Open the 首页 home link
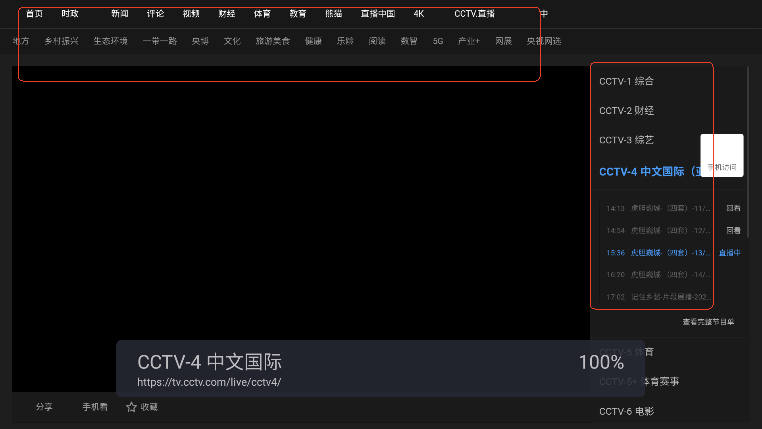This screenshot has width=762, height=429. click(x=34, y=14)
